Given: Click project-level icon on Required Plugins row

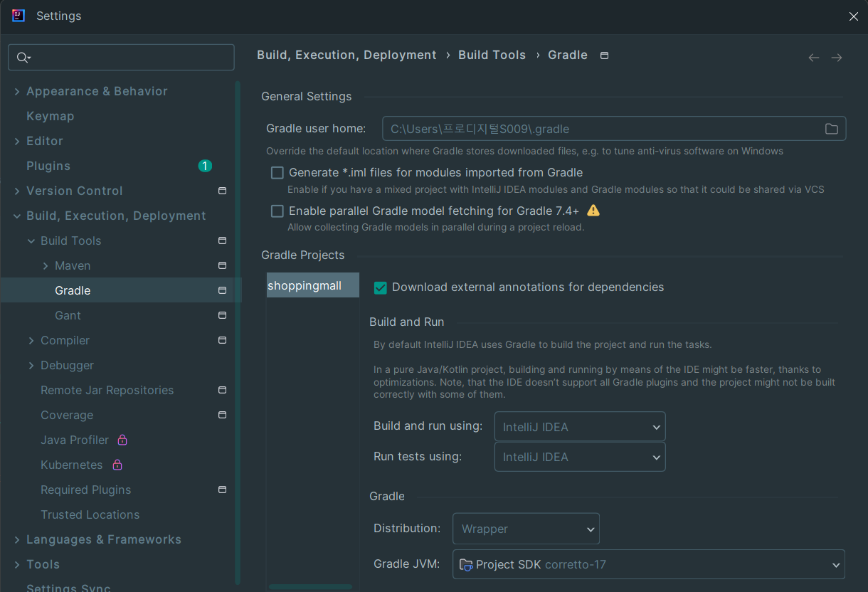Looking at the screenshot, I should pyautogui.click(x=222, y=490).
